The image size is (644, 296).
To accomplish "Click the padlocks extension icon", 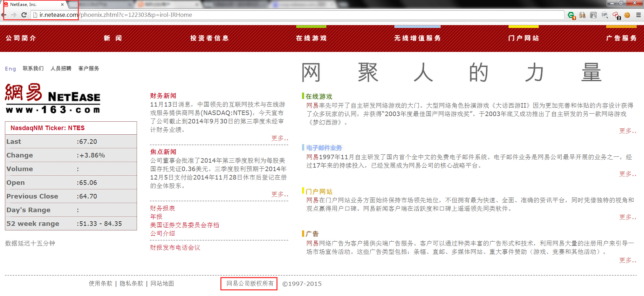I will pos(582,15).
